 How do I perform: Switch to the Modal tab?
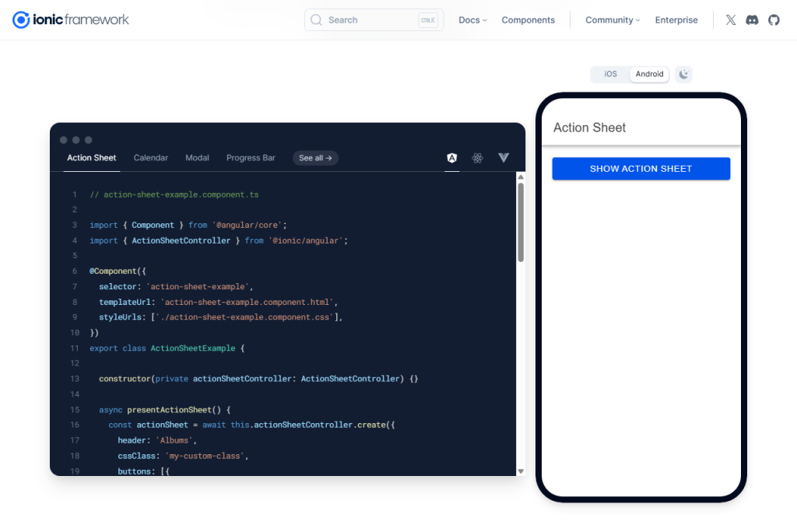pos(197,158)
